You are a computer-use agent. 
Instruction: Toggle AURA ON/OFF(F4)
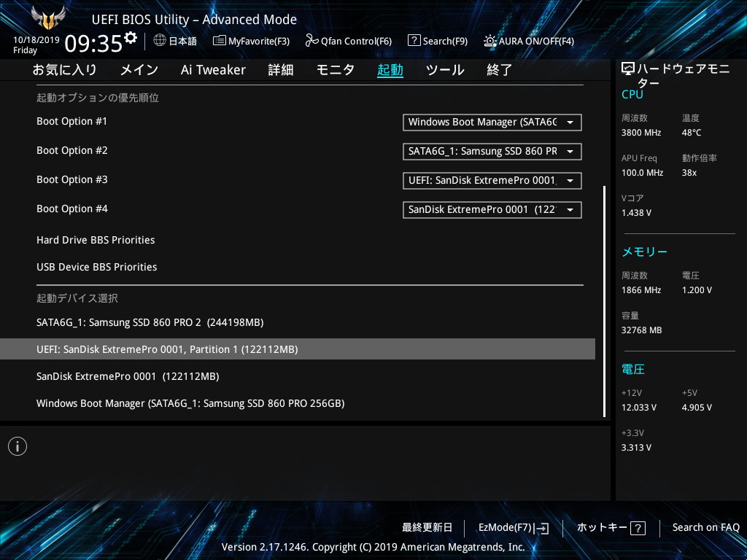(528, 41)
